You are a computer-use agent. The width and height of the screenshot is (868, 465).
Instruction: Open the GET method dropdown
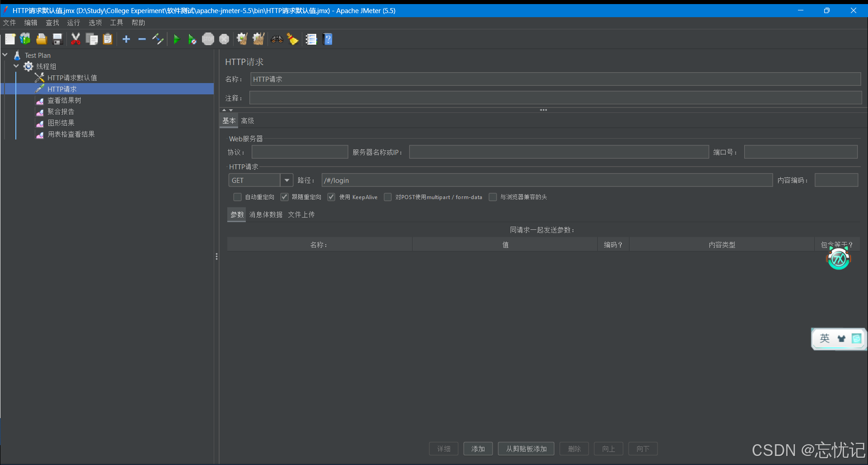(x=286, y=180)
